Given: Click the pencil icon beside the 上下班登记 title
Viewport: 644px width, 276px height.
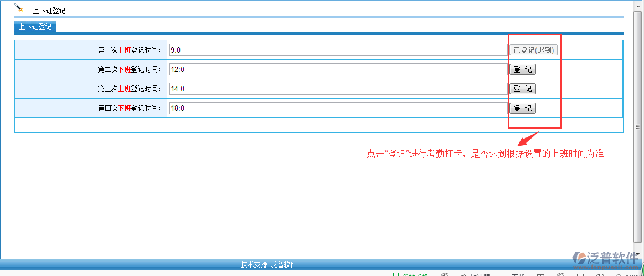Looking at the screenshot, I should pyautogui.click(x=18, y=7).
